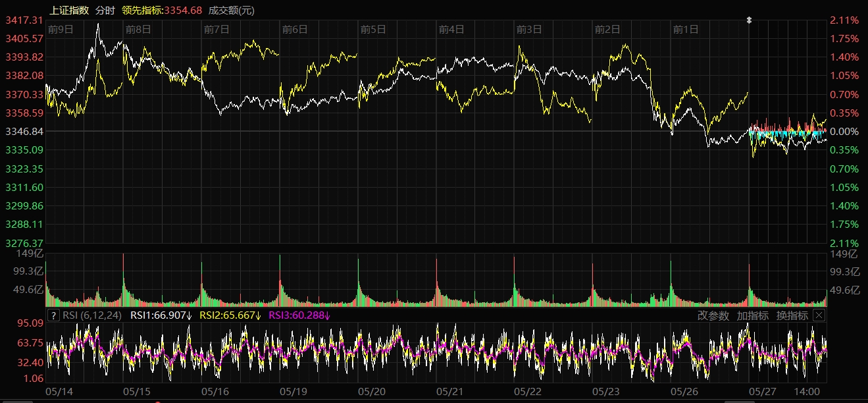Click the 05/26 date on time axis
The image size is (868, 403).
point(684,391)
